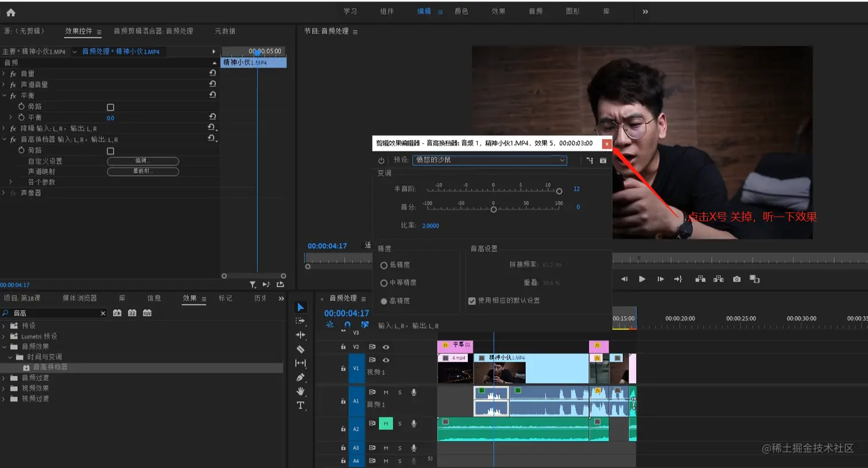Click the 32-bit color effects filter icon
The image size is (868, 468).
(x=132, y=313)
